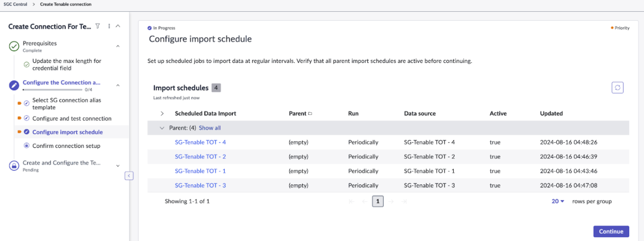
Task: Collapse the Parent: (4) group row
Action: 162,128
